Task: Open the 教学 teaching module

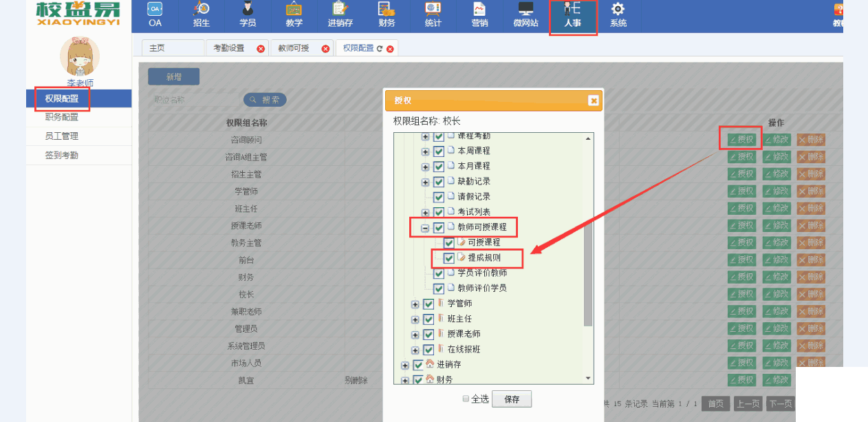Action: (294, 15)
